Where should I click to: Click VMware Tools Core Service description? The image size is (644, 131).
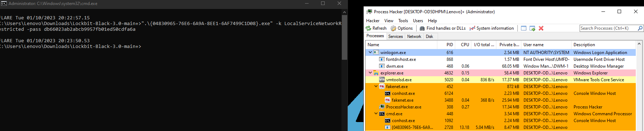click(599, 80)
